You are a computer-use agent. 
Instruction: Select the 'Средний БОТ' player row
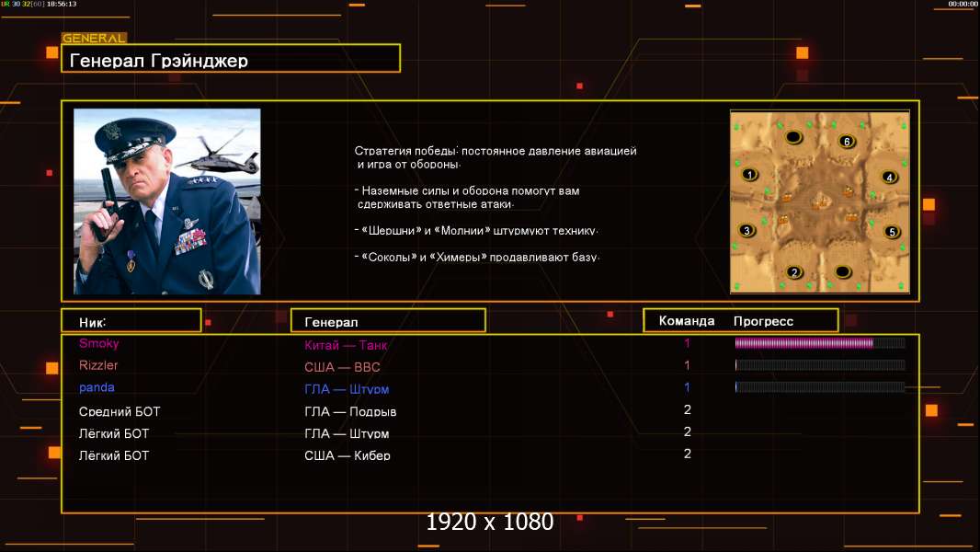tap(490, 411)
